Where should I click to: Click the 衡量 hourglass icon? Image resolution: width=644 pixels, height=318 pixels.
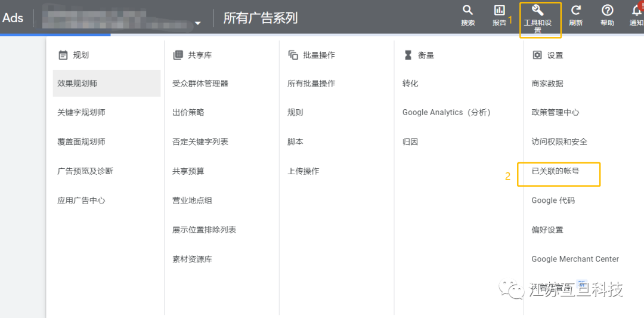tap(408, 55)
